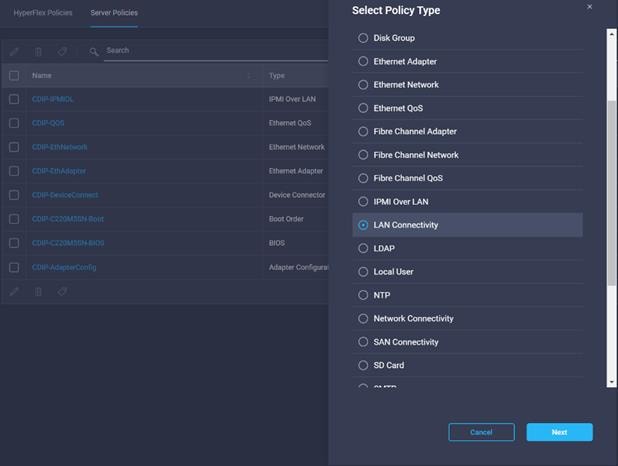Switch to the Server Policies tab
The image size is (618, 466).
pos(114,13)
